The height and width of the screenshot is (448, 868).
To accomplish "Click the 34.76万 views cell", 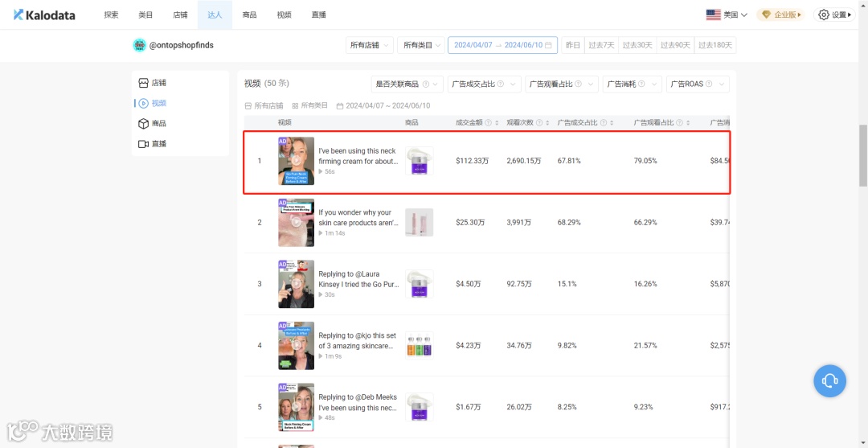I will click(518, 346).
